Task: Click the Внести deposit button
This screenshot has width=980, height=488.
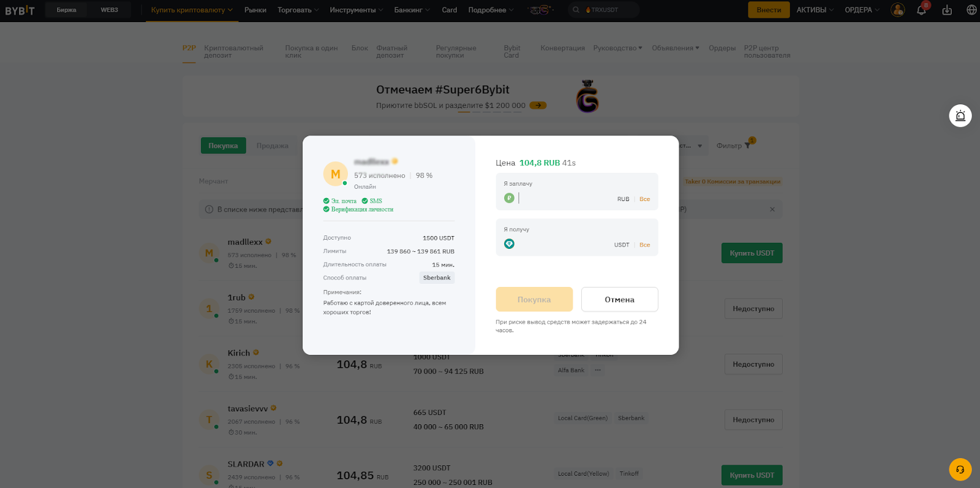Action: point(769,10)
